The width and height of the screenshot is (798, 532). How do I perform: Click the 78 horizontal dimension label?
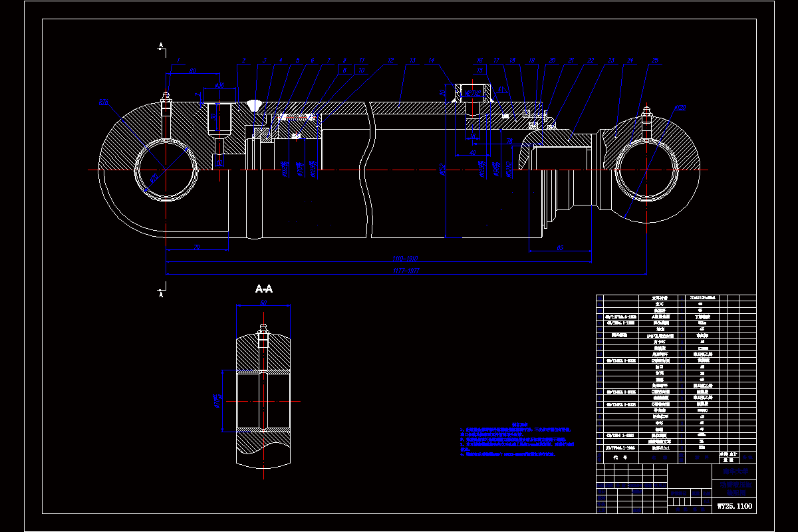click(509, 140)
